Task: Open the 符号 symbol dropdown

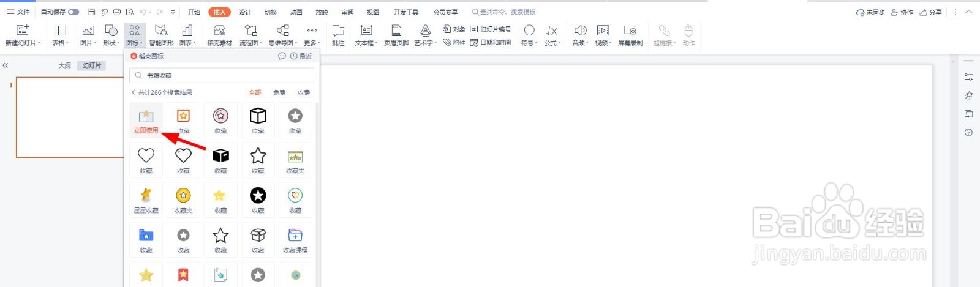Action: [529, 43]
